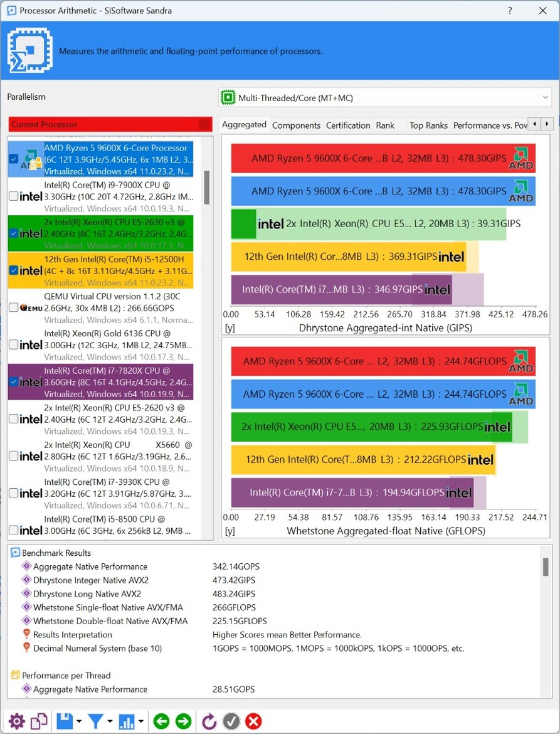Uncheck the 12th Gen Core i5-12500H checkbox

[14, 270]
